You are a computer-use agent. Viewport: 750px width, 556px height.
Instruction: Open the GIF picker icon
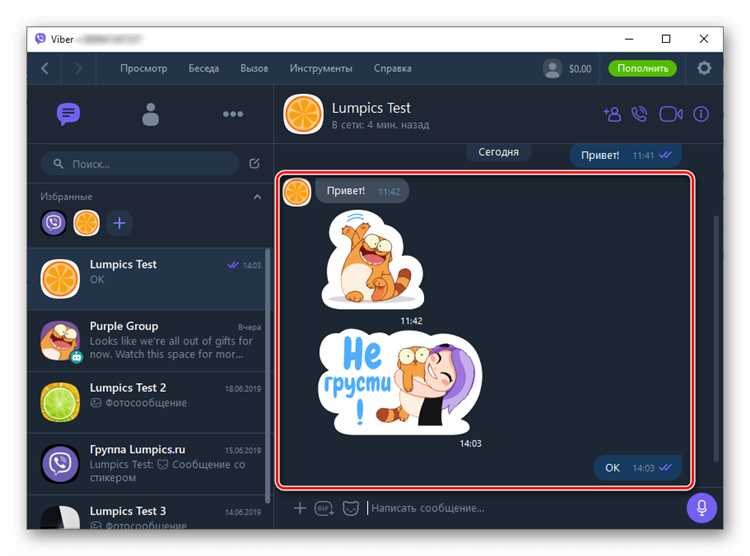click(x=324, y=508)
